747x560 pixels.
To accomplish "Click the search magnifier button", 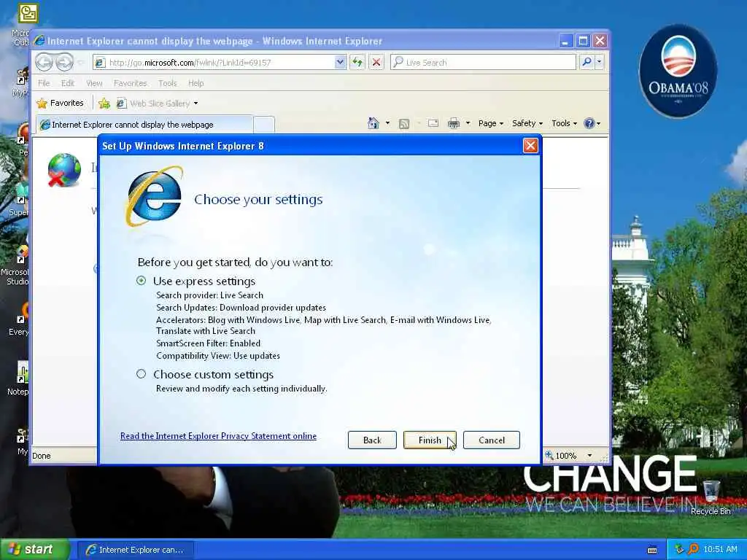I will click(x=587, y=62).
